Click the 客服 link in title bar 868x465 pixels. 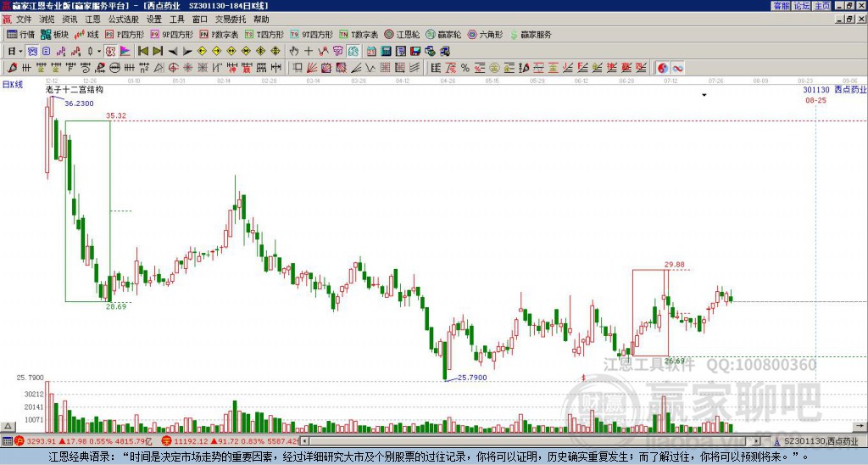point(781,6)
